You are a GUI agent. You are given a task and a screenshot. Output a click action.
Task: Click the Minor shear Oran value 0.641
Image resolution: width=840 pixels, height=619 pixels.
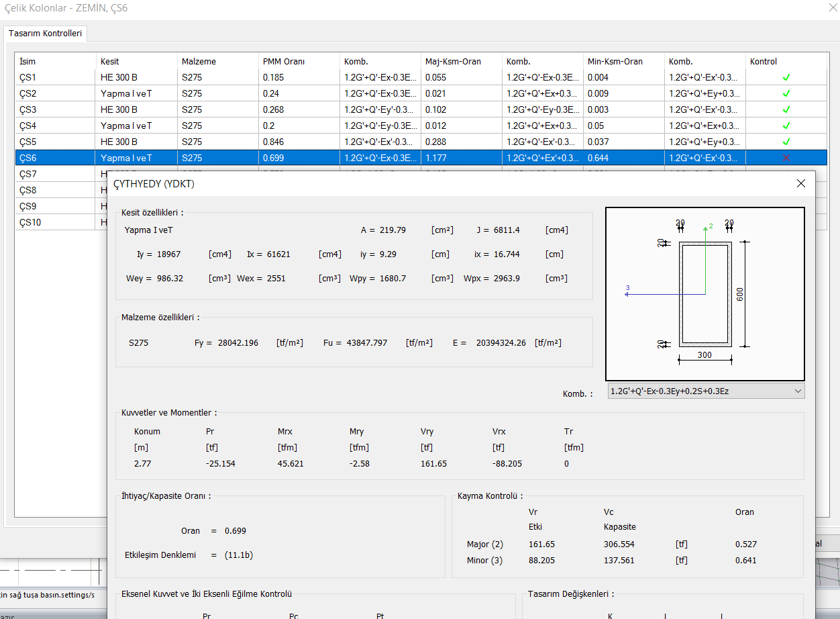tap(746, 561)
